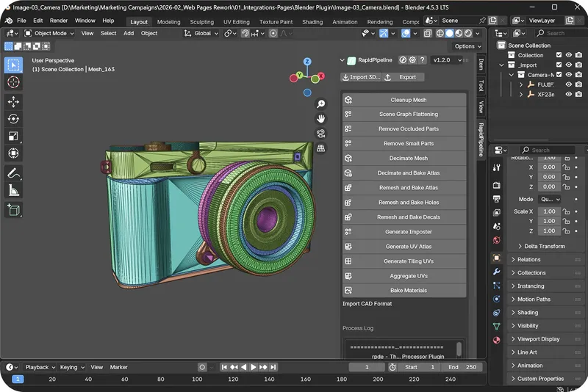
Task: Open the Object Mode dropdown
Action: 49,33
